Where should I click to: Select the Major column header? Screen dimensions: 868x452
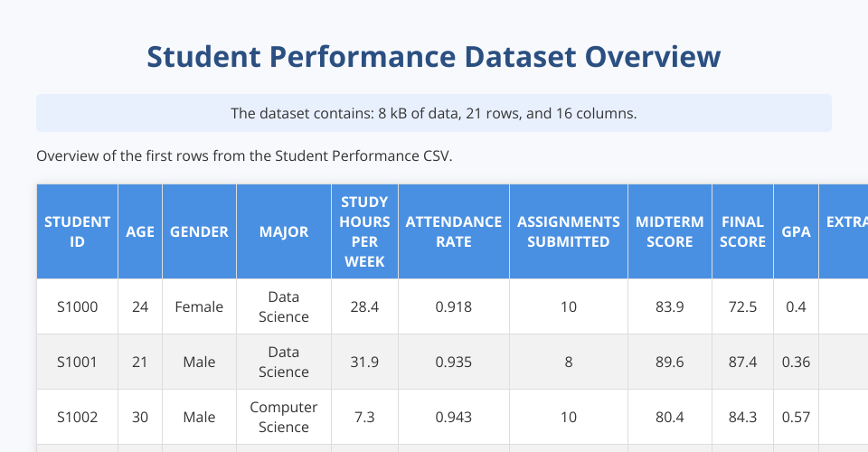coord(284,231)
